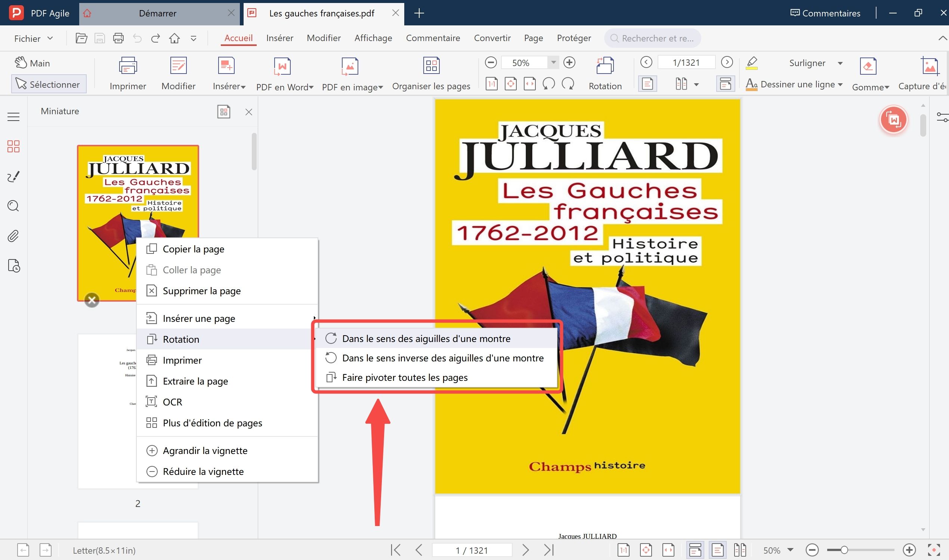This screenshot has width=949, height=560.
Task: Toggle continuous view in status bar
Action: [x=695, y=550]
